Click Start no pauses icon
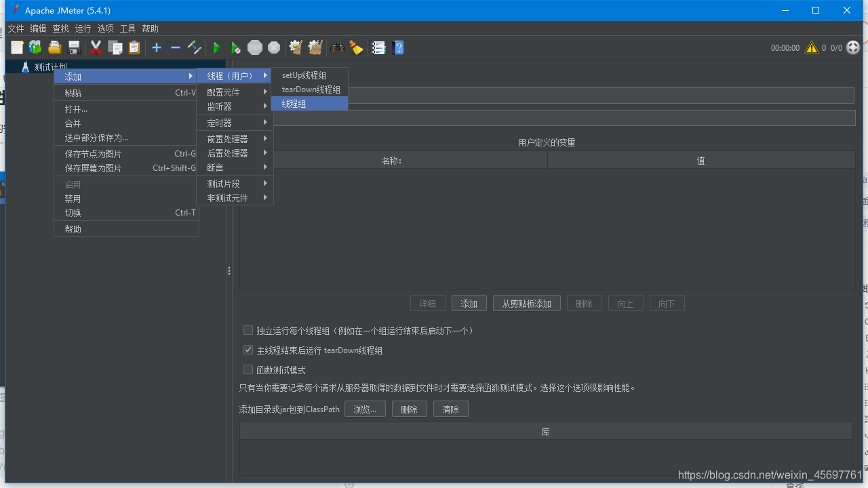This screenshot has width=868, height=488. coord(235,47)
